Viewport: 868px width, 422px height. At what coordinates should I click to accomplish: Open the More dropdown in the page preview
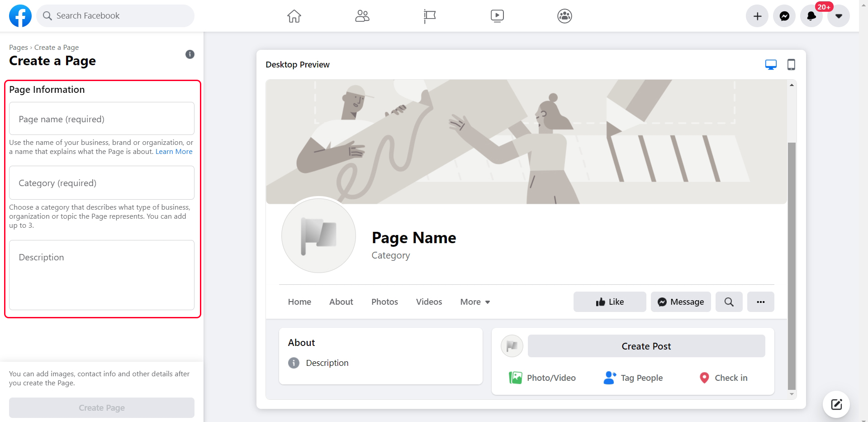[x=474, y=302]
